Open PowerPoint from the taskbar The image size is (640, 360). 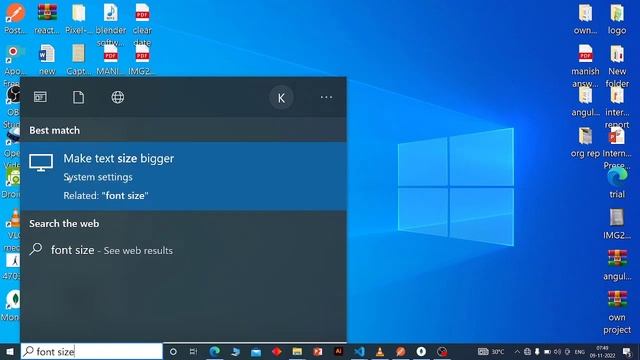coord(318,351)
